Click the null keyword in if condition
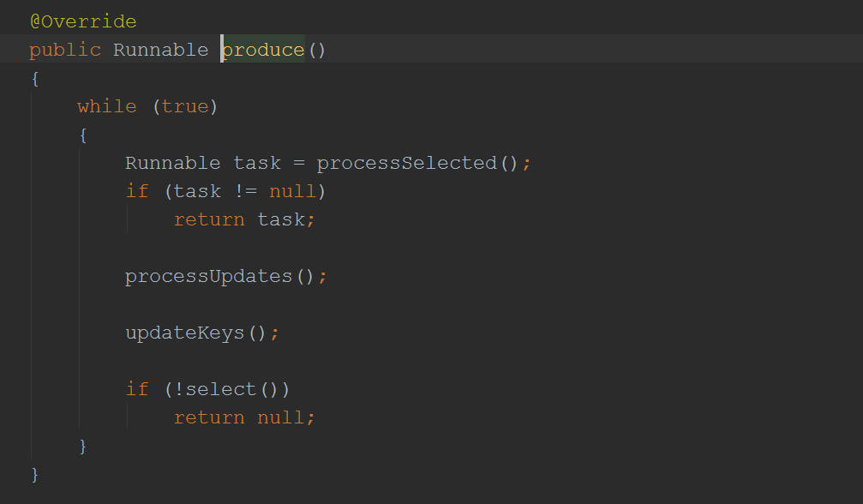This screenshot has width=863, height=504. click(x=292, y=191)
